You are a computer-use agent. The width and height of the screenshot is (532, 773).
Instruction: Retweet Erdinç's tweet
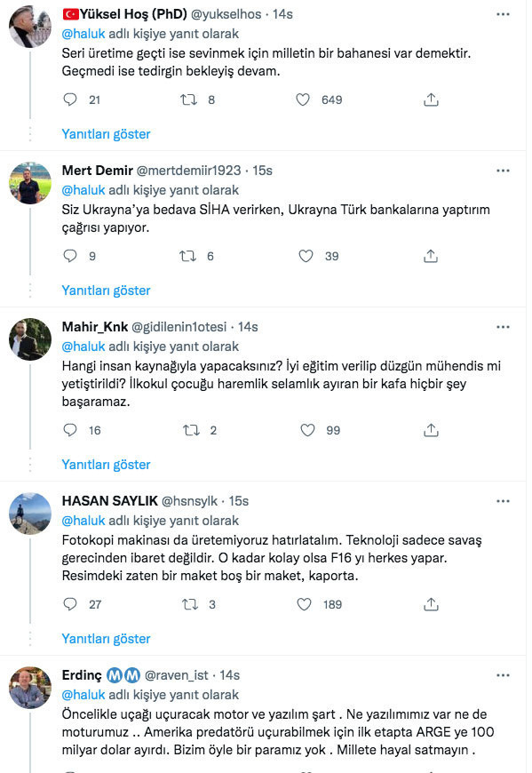pyautogui.click(x=187, y=771)
